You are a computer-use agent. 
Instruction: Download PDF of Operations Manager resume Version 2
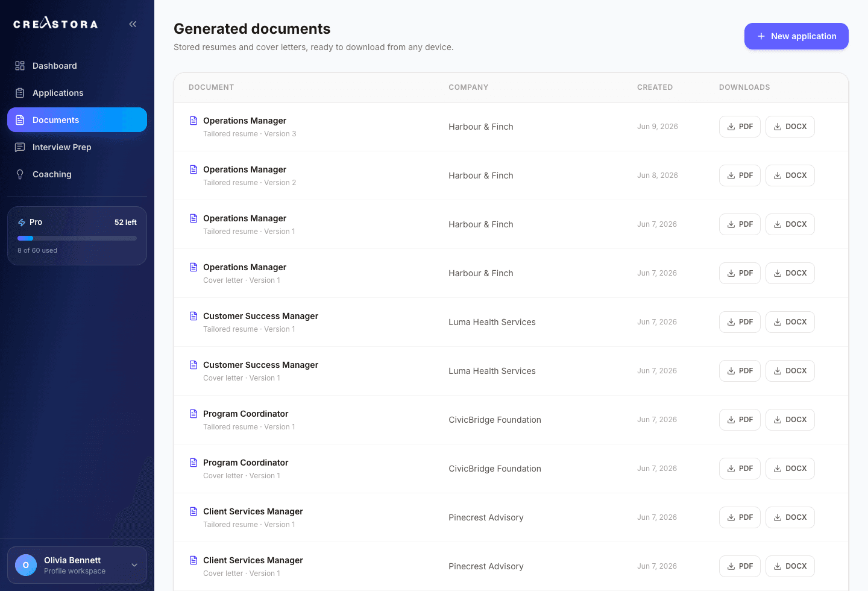(740, 175)
